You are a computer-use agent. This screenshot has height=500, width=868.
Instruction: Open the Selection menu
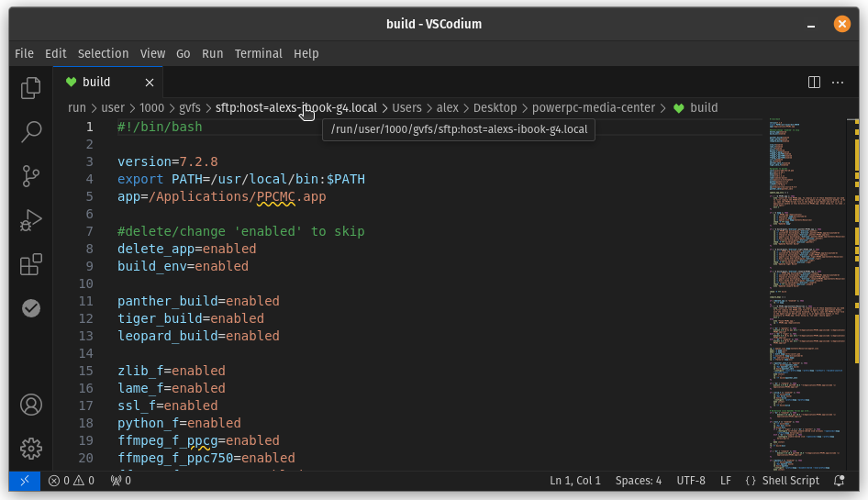(103, 54)
